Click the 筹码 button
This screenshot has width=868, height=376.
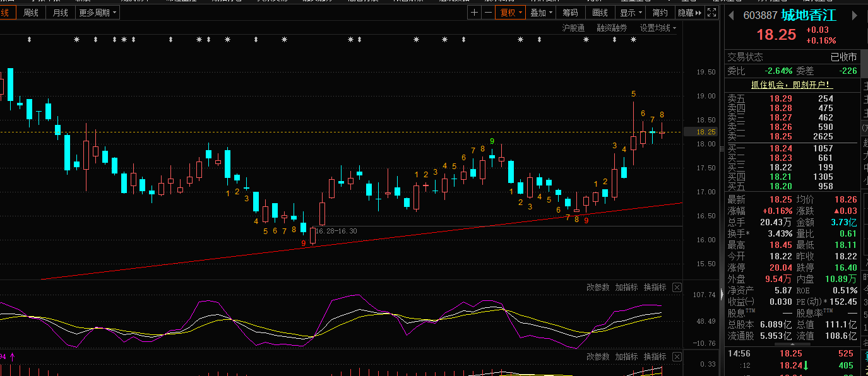pyautogui.click(x=570, y=13)
